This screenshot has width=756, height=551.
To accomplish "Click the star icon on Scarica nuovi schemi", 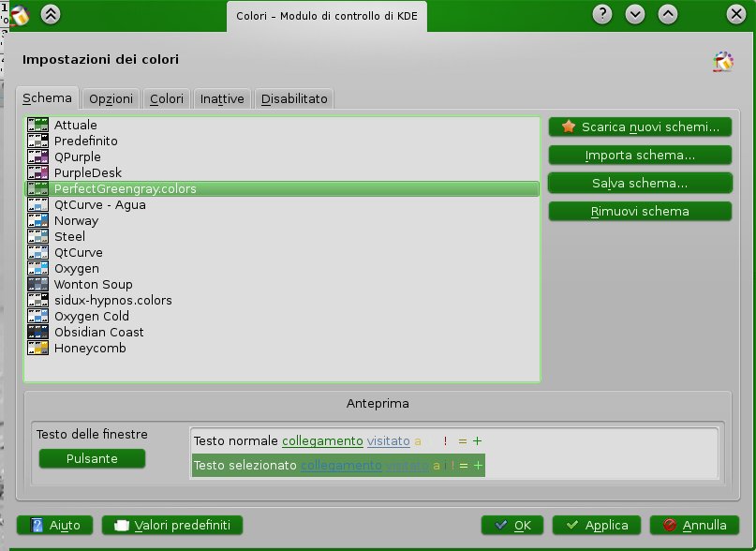I will tap(569, 127).
